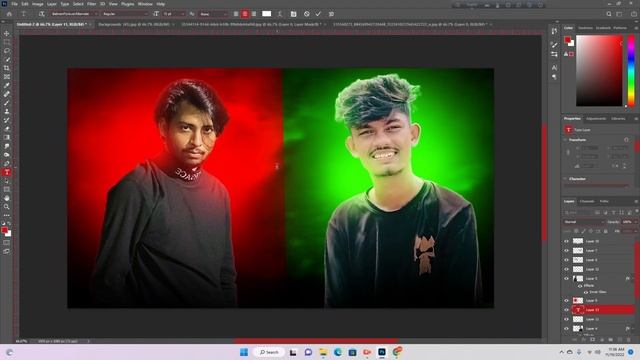
Task: Click the text color swatch in options bar
Action: pos(267,14)
